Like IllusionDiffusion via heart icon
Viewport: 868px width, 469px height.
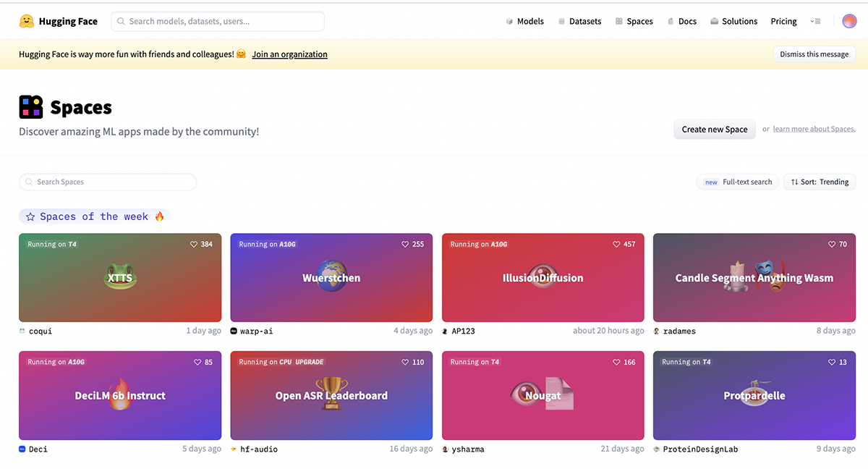click(x=616, y=245)
